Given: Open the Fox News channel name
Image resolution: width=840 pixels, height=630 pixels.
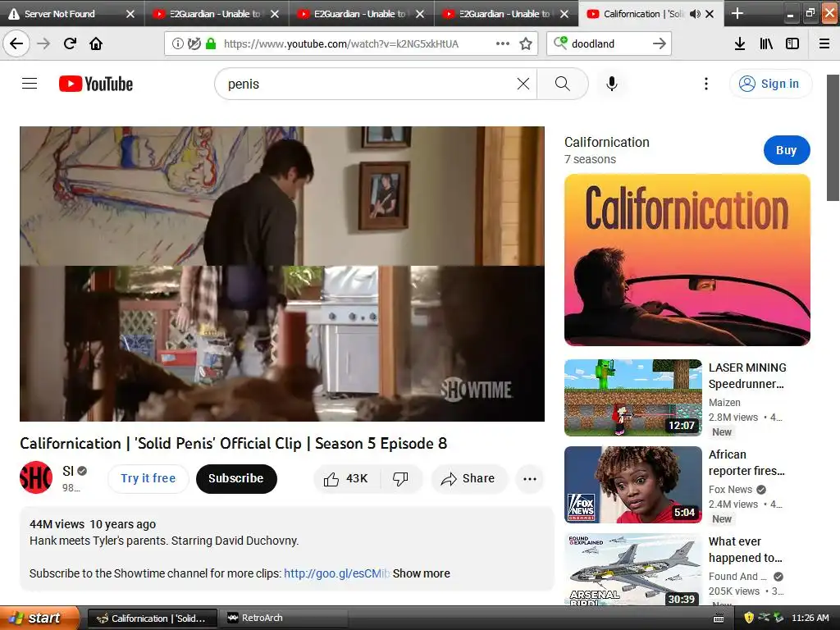Looking at the screenshot, I should point(731,489).
